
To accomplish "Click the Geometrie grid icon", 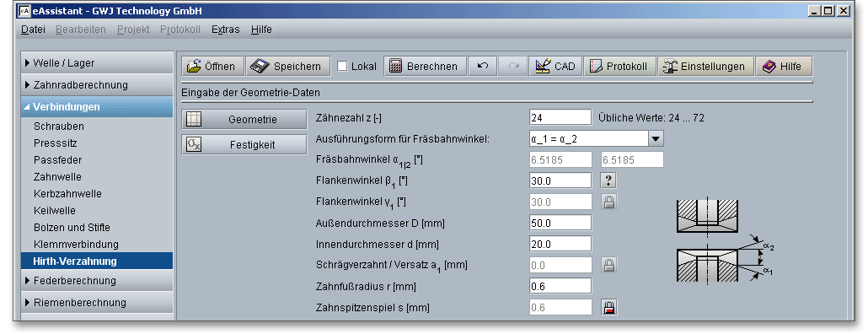I will pos(194,119).
